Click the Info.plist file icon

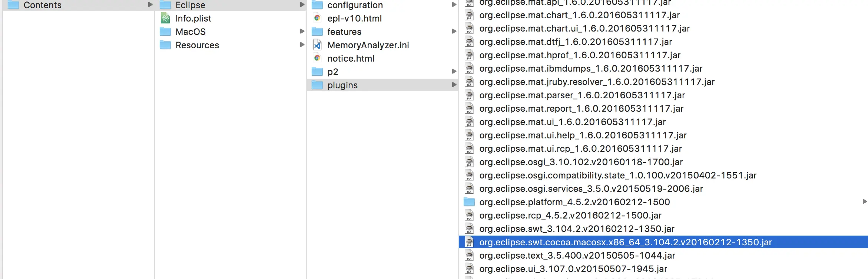[165, 18]
